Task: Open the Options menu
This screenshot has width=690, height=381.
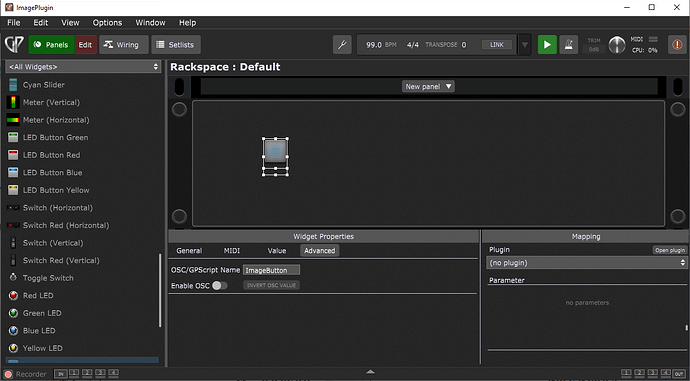Action: pyautogui.click(x=107, y=22)
